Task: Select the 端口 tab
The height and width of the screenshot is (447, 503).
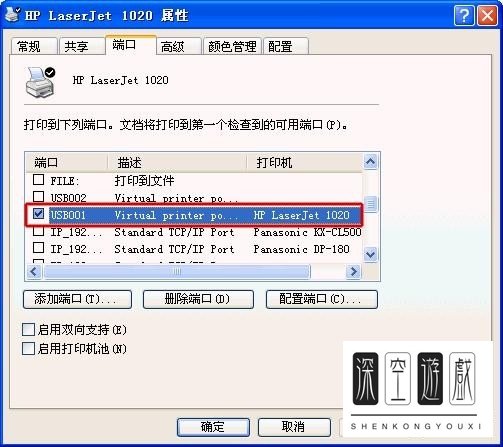Action: tap(131, 44)
